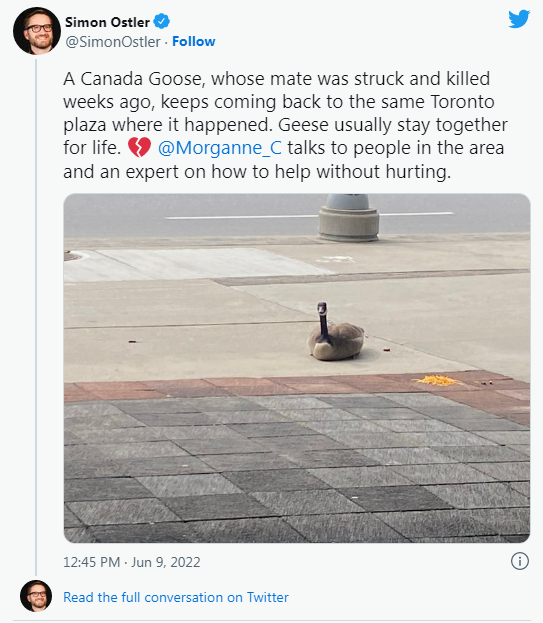
Task: Click the white road line in the photo
Action: (x=309, y=216)
